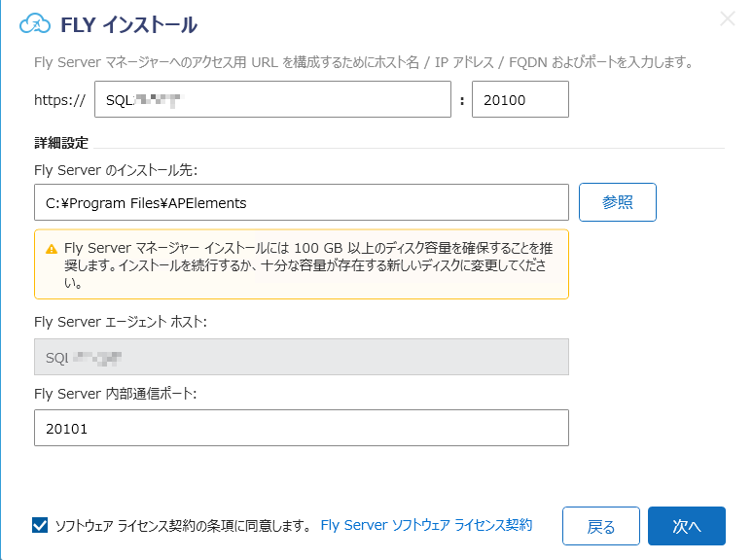This screenshot has width=753, height=560.
Task: Focus the https:// host name input field
Action: (x=272, y=99)
